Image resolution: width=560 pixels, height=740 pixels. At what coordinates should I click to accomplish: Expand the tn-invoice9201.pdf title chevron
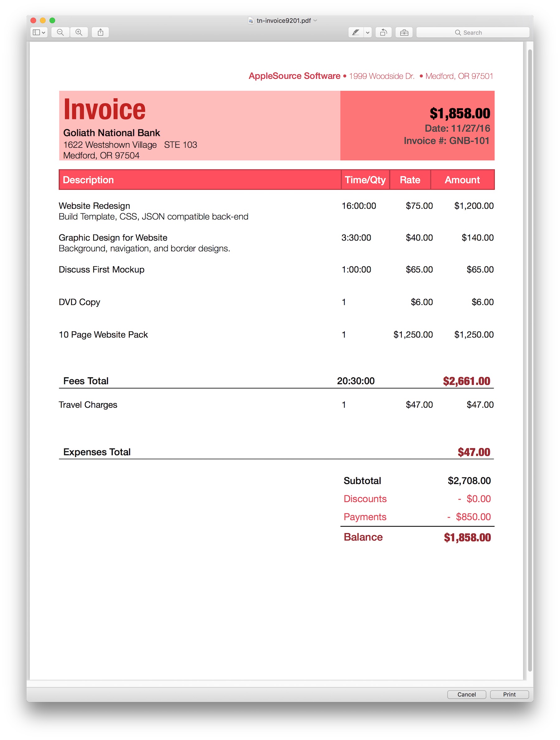(x=315, y=21)
